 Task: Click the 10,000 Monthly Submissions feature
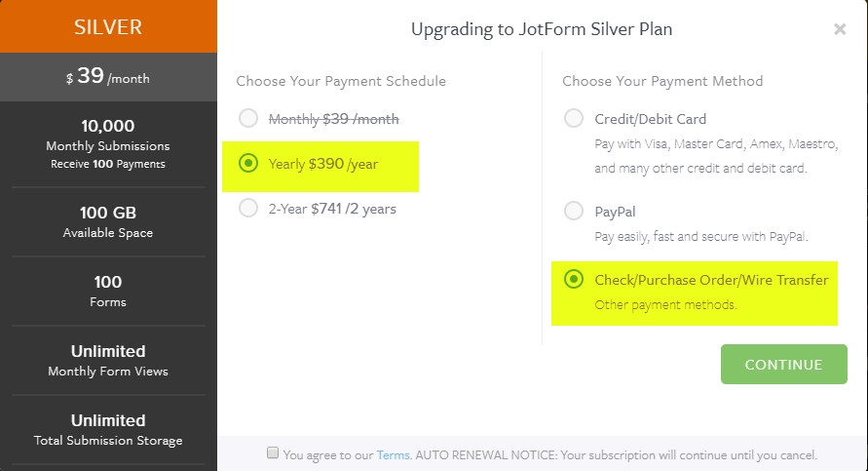[x=108, y=143]
